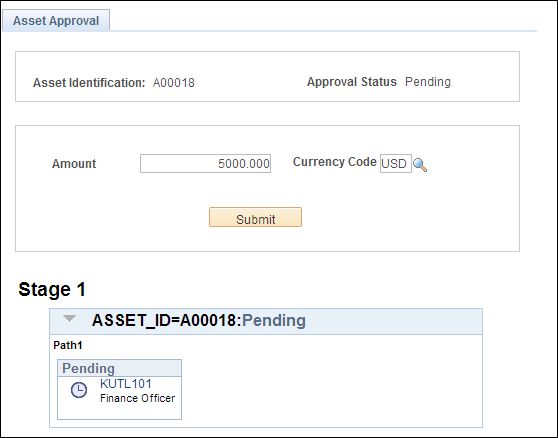Viewport: 558px width, 438px height.
Task: Click the Approval Status Pending text
Action: (x=428, y=82)
